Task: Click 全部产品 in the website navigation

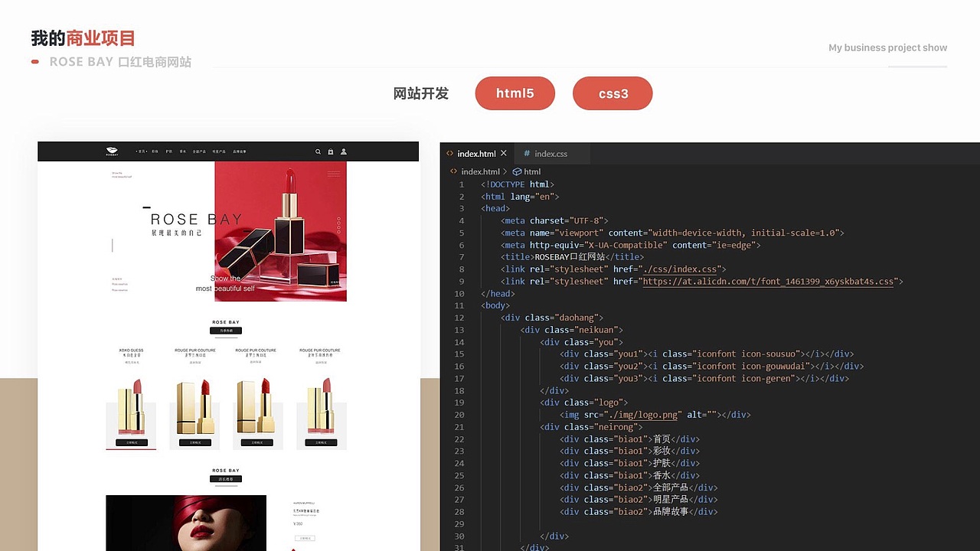Action: [199, 152]
